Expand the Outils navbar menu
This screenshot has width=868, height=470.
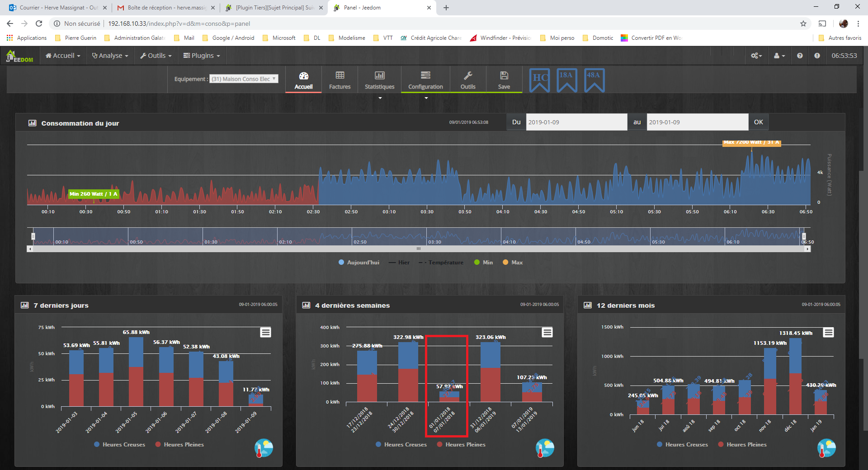coord(156,56)
